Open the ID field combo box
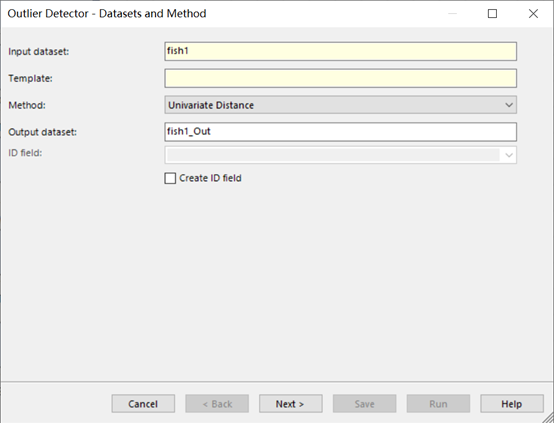 tap(340, 155)
